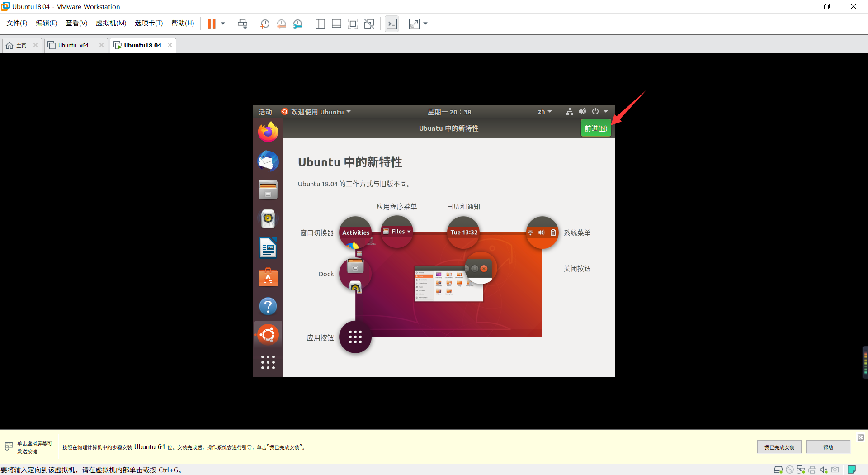Viewport: 868px width, 475px height.
Task: Toggle the library sidebar panel view
Action: tap(320, 24)
